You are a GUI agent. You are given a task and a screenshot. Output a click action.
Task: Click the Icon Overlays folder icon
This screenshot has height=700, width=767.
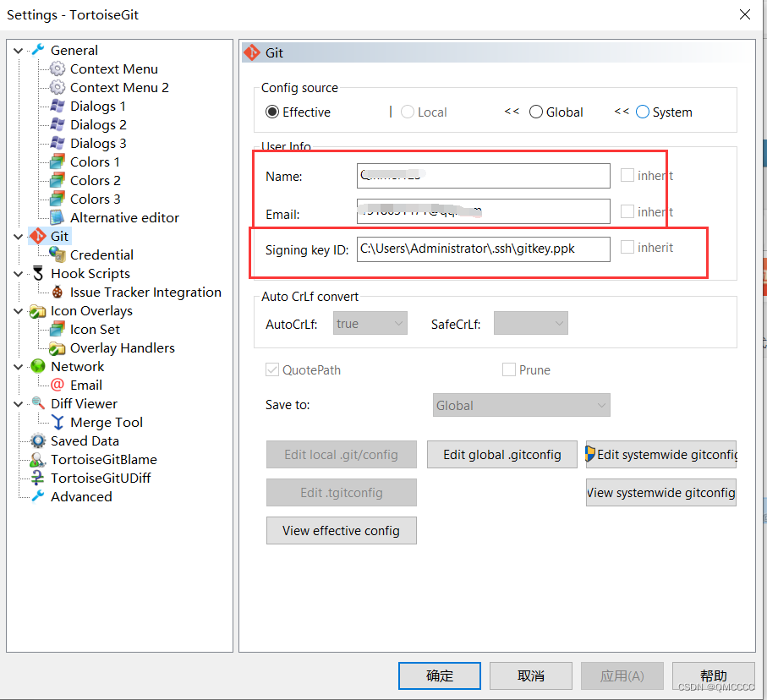click(x=38, y=310)
